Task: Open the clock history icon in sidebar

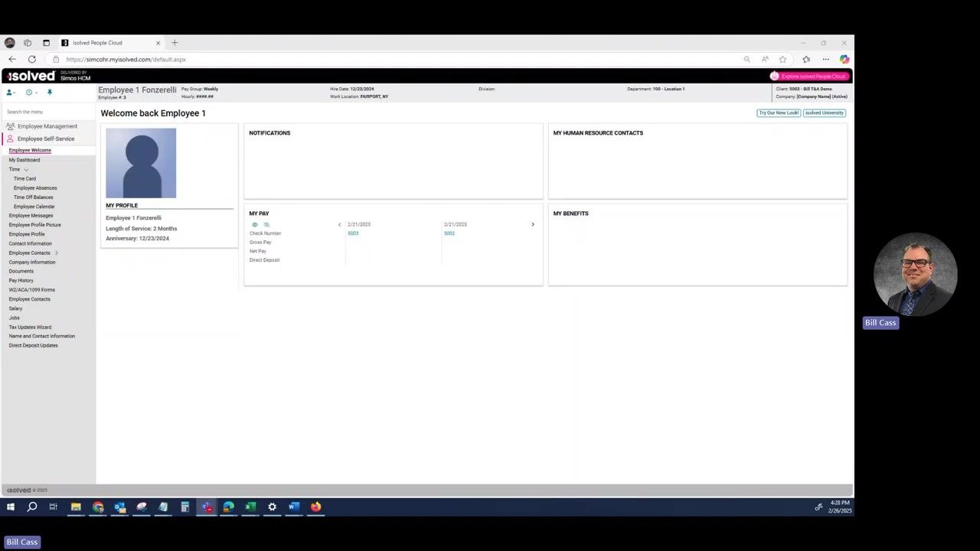Action: coord(29,93)
